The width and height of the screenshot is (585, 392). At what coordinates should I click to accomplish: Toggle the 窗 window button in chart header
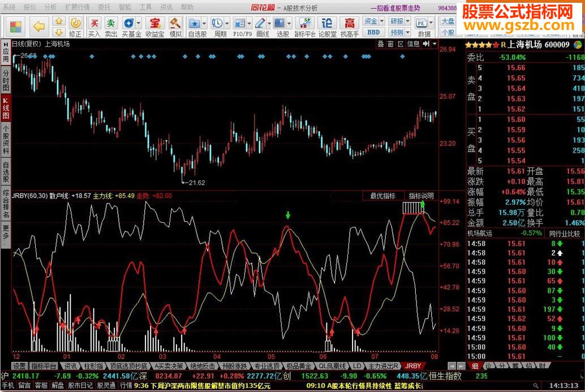point(390,44)
